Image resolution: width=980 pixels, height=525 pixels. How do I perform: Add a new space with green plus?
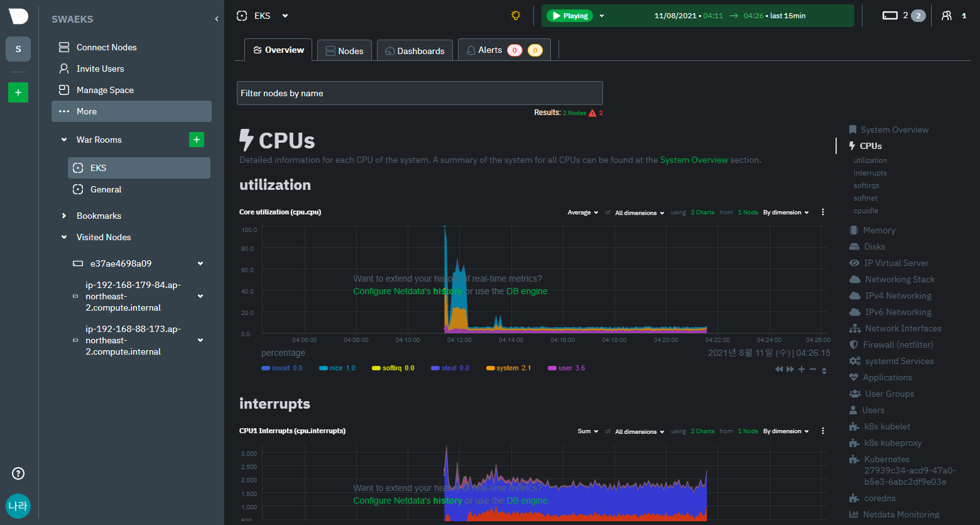(x=18, y=92)
